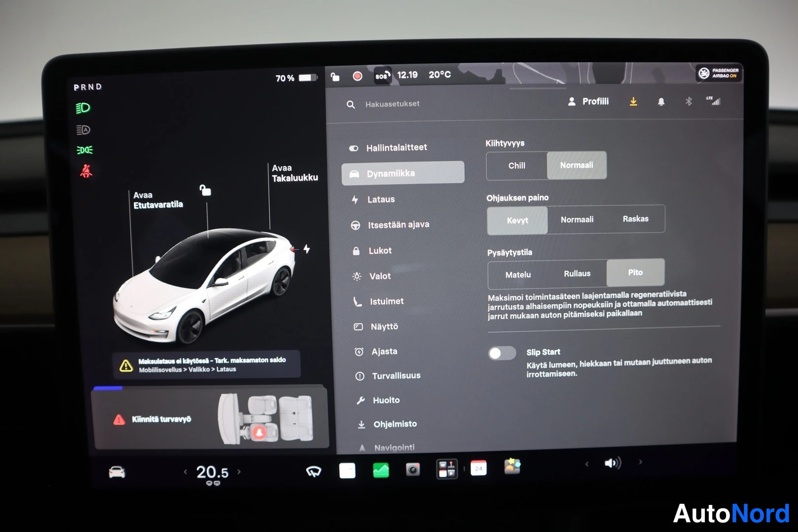Open the Huolto service menu
This screenshot has width=798, height=532.
(x=378, y=400)
